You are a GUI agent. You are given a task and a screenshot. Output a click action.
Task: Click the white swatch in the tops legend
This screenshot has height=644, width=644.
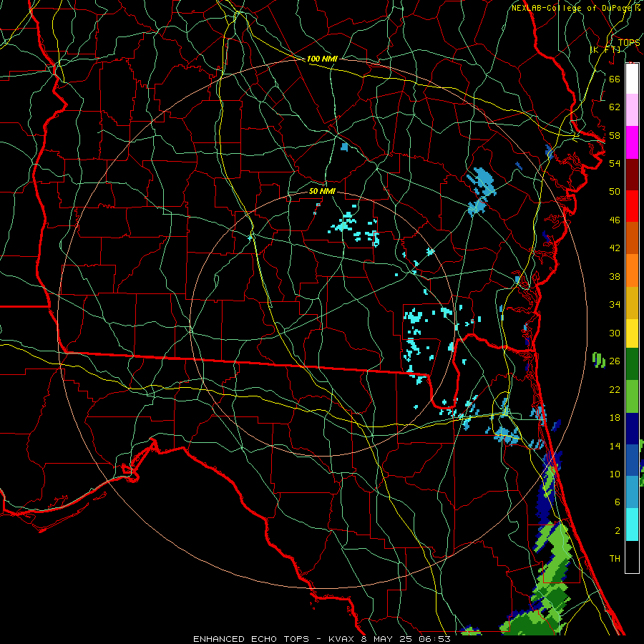(x=632, y=79)
